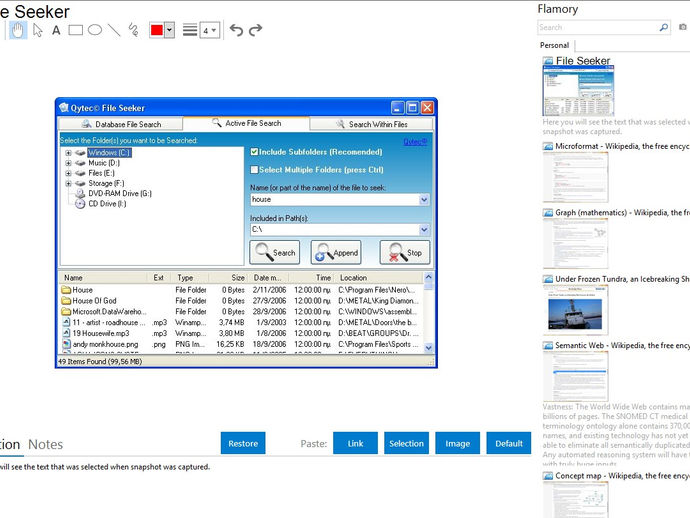Select 'andy monkhouse.png' result row
Viewport: 690px width, 518px height.
(x=241, y=344)
